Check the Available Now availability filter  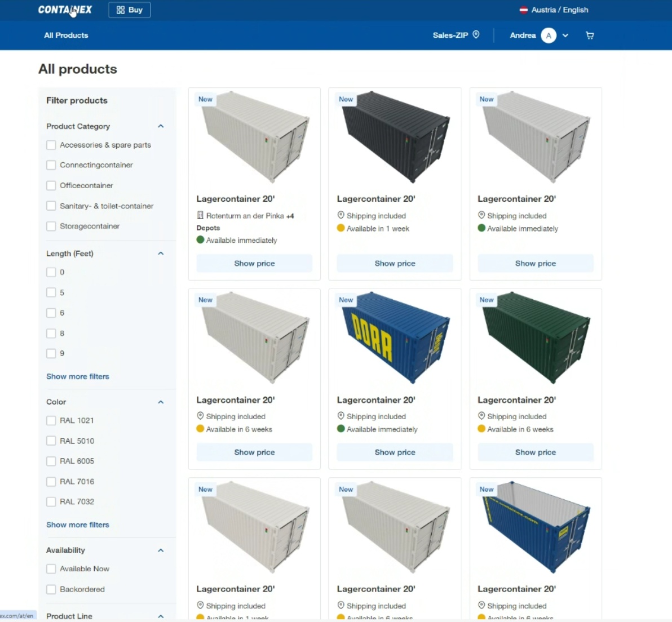point(51,569)
